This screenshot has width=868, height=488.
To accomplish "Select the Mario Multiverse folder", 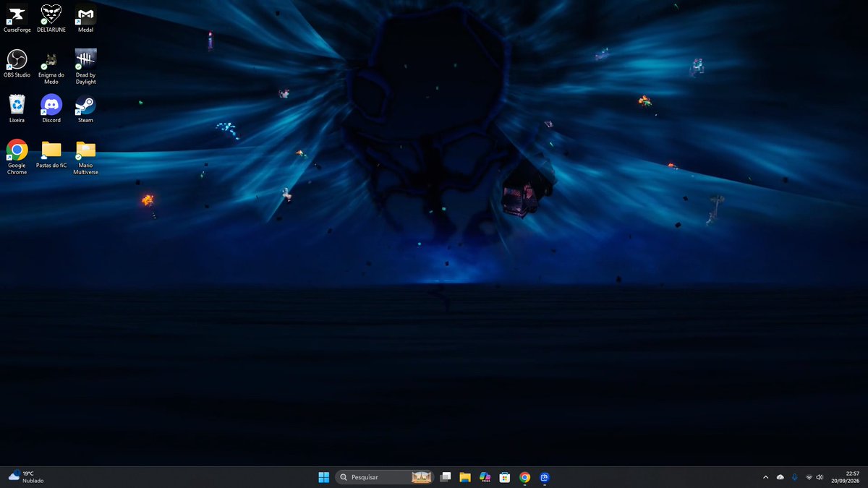I will pyautogui.click(x=85, y=157).
